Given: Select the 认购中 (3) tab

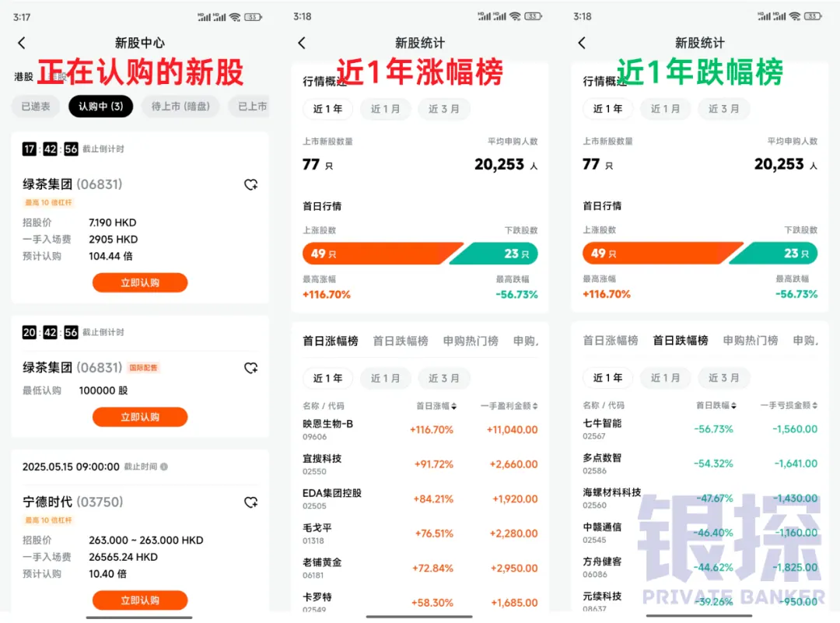Looking at the screenshot, I should [x=100, y=107].
